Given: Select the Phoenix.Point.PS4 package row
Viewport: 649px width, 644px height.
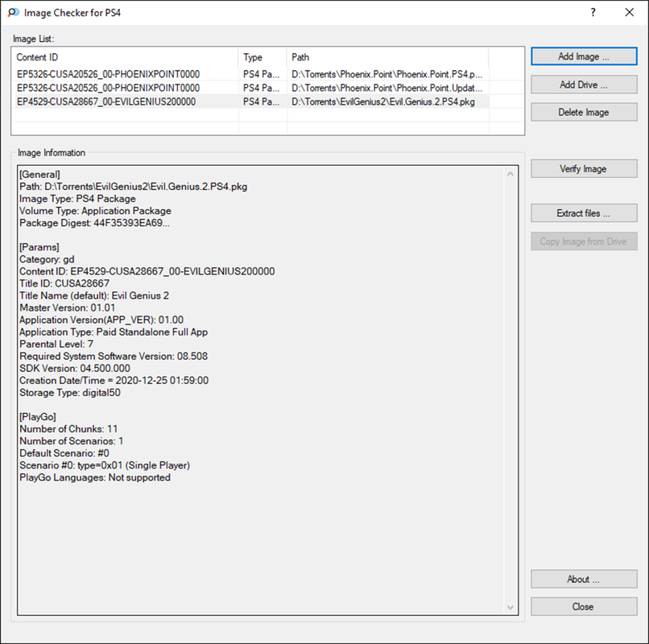Looking at the screenshot, I should point(250,74).
